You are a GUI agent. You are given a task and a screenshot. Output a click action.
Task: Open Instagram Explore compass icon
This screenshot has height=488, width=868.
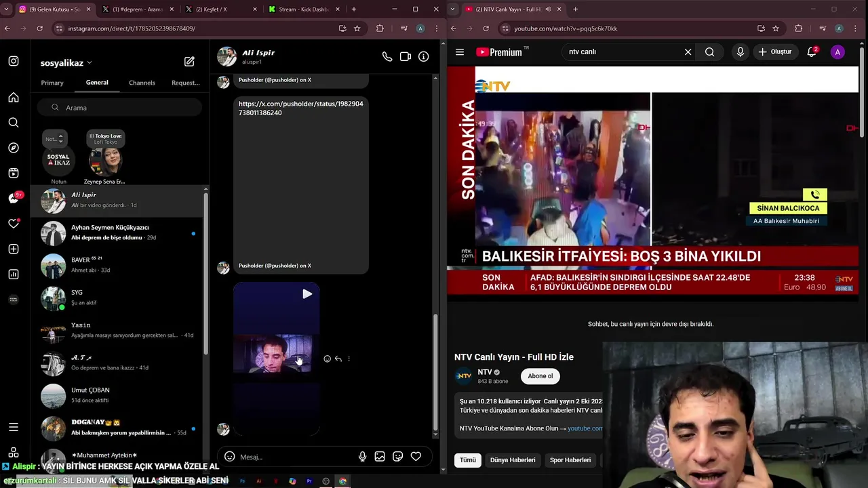coord(14,148)
